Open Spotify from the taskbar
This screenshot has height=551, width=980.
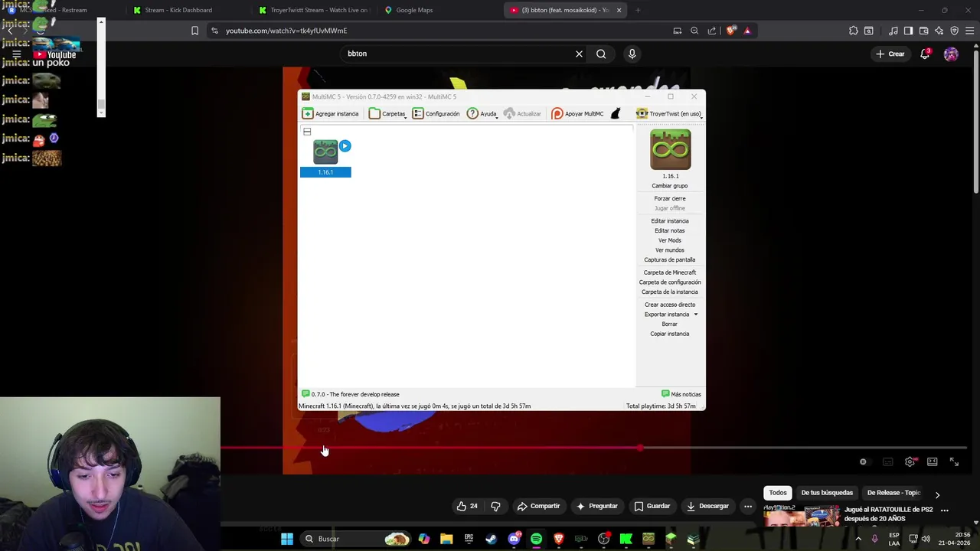point(536,539)
